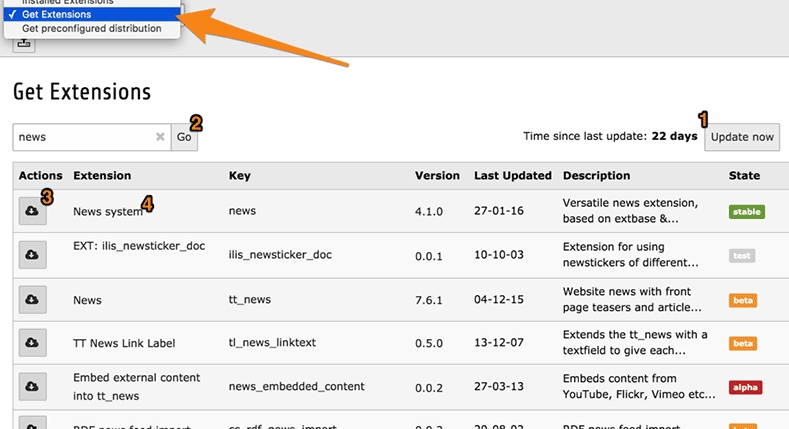The height and width of the screenshot is (429, 789).
Task: Click import icon for News system extension
Action: pyautogui.click(x=32, y=212)
